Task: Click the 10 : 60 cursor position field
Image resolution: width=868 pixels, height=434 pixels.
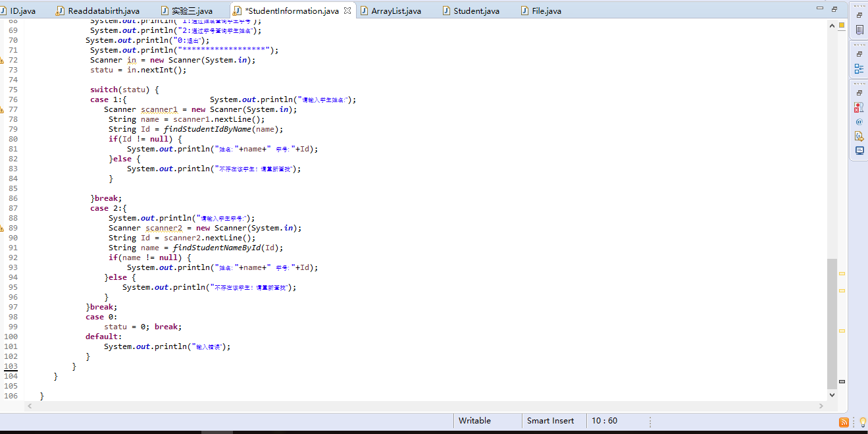Action: 617,421
